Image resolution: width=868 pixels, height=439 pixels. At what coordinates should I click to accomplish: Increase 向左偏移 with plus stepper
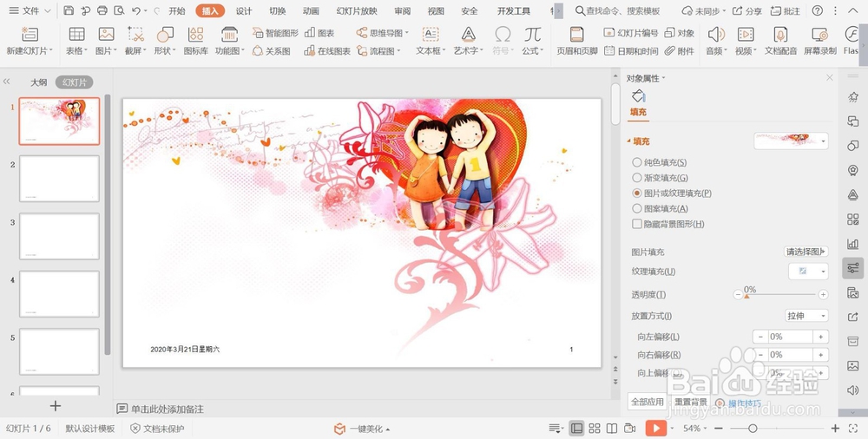tap(821, 337)
